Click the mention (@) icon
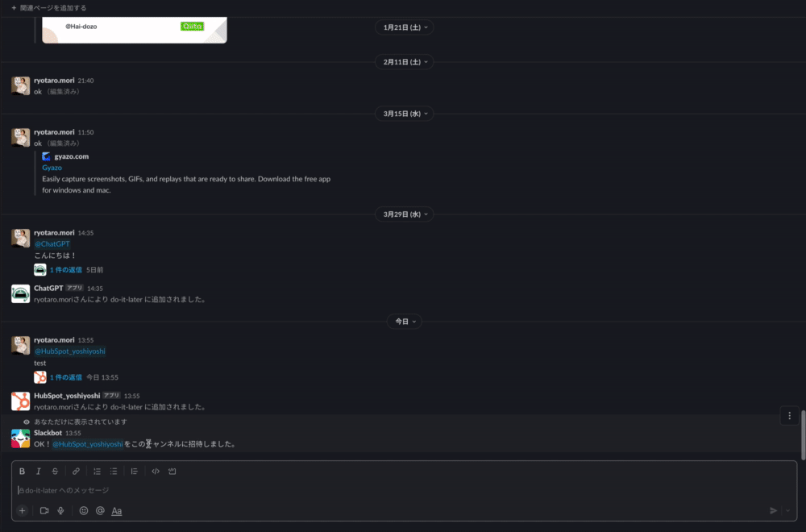Screen dimensions: 806x532 [x=100, y=510]
